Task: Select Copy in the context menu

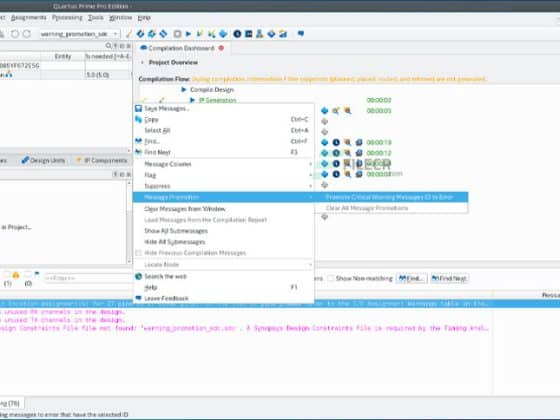Action: pos(224,120)
